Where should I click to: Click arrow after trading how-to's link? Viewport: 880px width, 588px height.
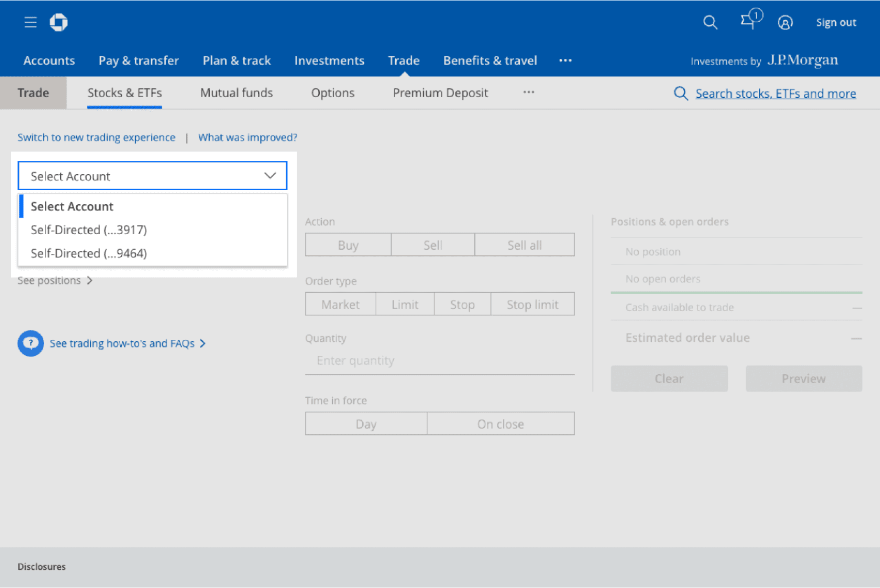[x=203, y=343]
